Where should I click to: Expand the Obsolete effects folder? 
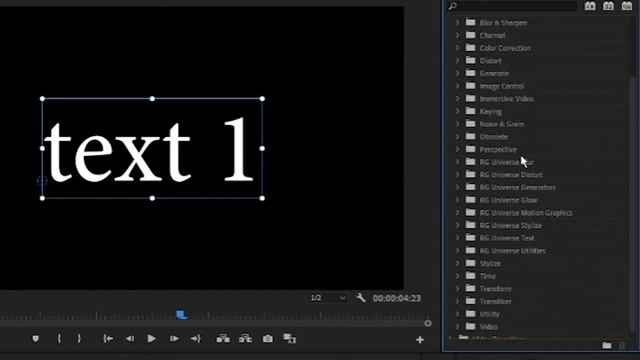(x=458, y=136)
